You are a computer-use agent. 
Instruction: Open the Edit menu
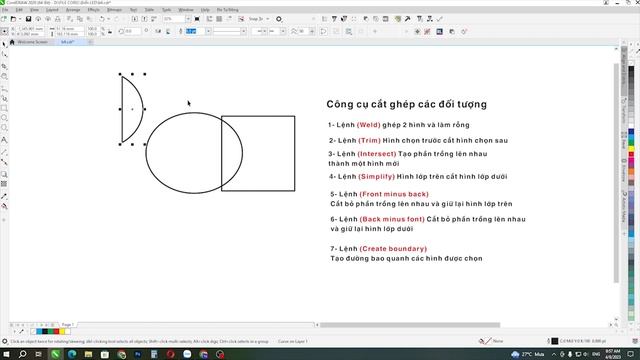[19, 9]
